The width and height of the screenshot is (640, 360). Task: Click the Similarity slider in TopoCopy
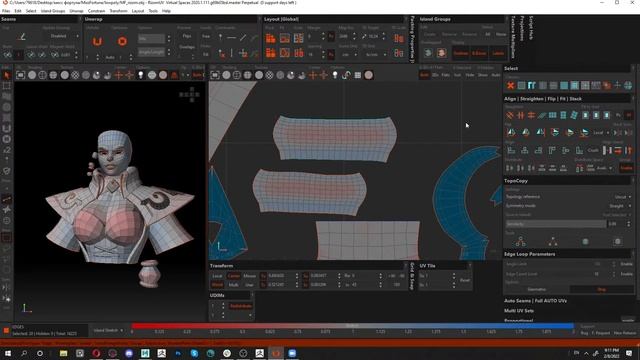[556, 224]
